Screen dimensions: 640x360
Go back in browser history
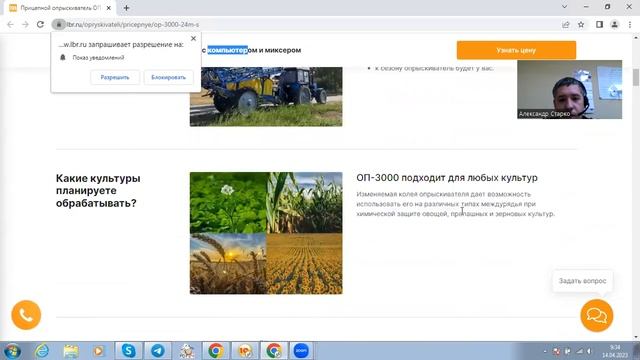[x=10, y=24]
